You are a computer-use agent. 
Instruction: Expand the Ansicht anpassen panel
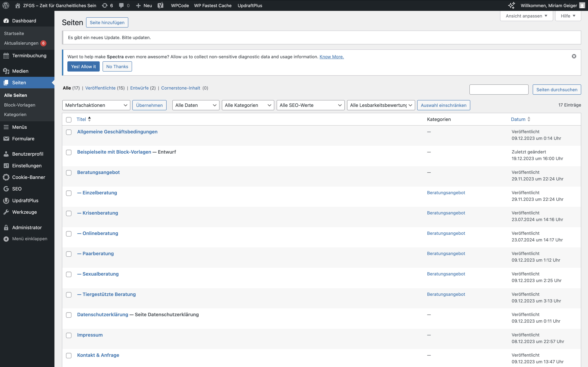526,16
